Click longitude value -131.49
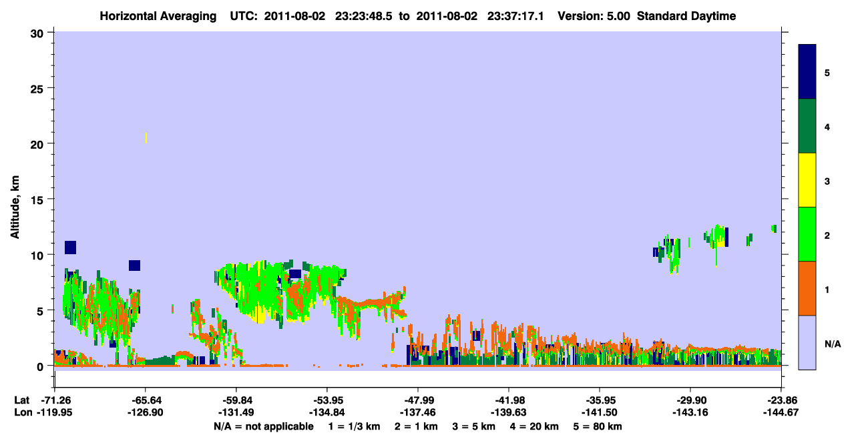The height and width of the screenshot is (445, 868). [x=236, y=413]
